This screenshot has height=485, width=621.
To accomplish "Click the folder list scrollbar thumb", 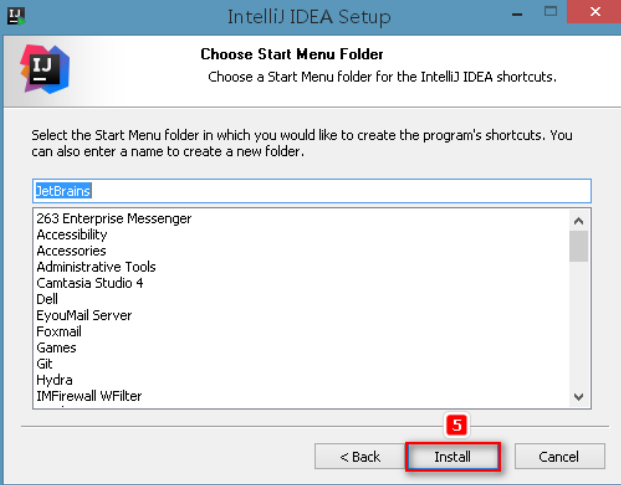I will pyautogui.click(x=579, y=246).
